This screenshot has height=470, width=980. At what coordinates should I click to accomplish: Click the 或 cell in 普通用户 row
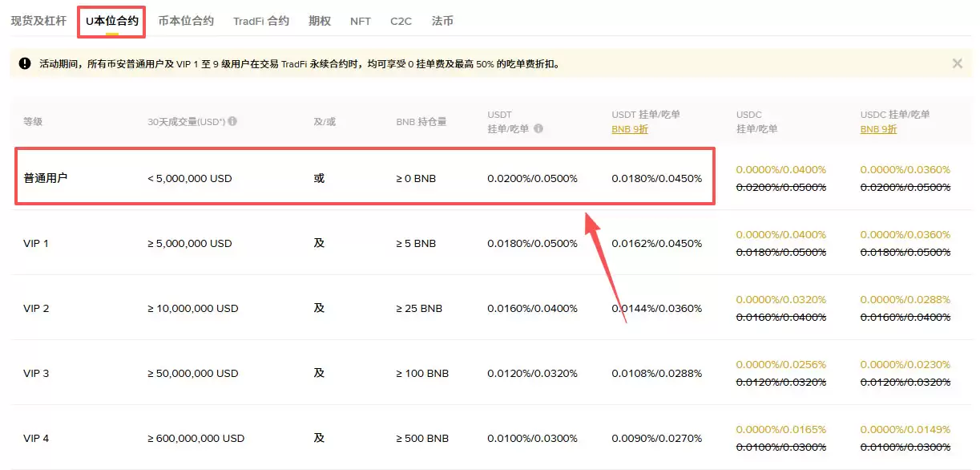pyautogui.click(x=319, y=178)
